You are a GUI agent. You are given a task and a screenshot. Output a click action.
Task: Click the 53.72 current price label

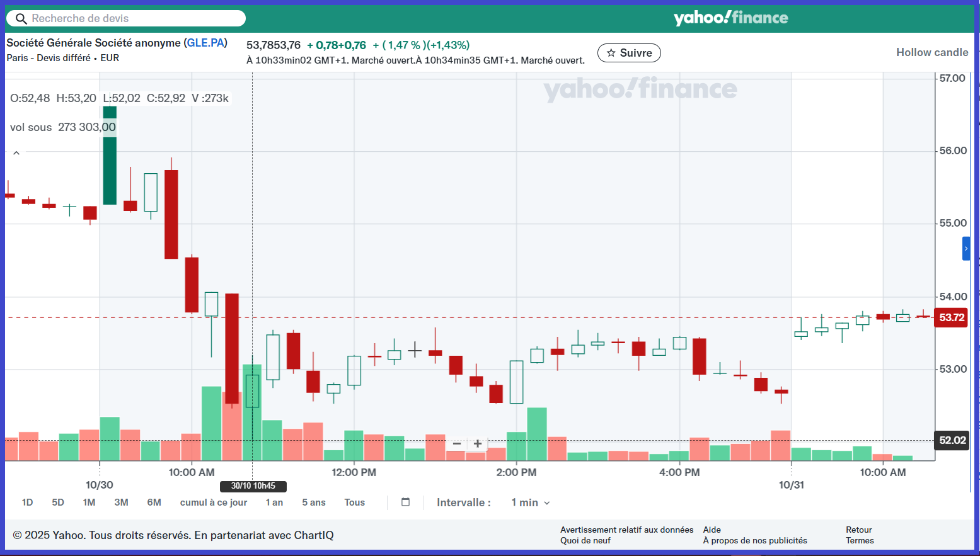point(951,317)
